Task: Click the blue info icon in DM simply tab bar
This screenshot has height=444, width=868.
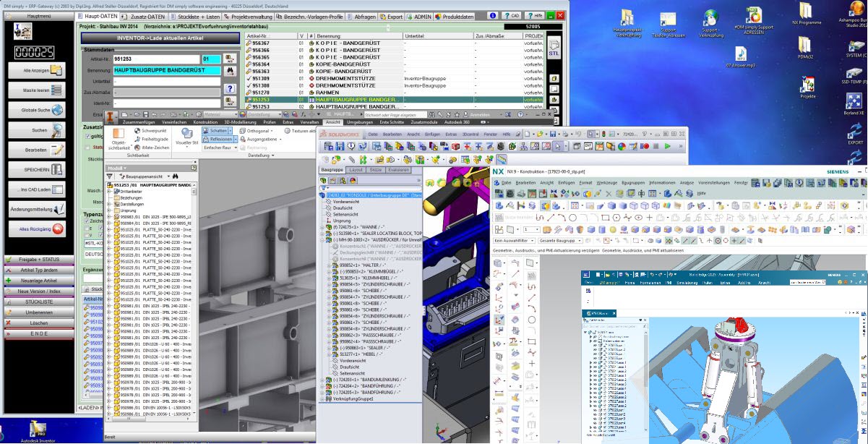Action: [492, 14]
